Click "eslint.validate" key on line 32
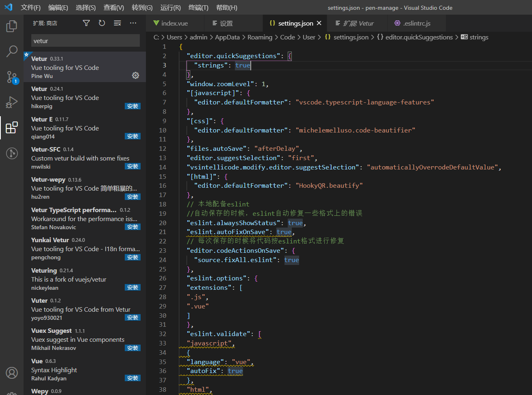Image resolution: width=532 pixels, height=395 pixels. click(x=218, y=334)
